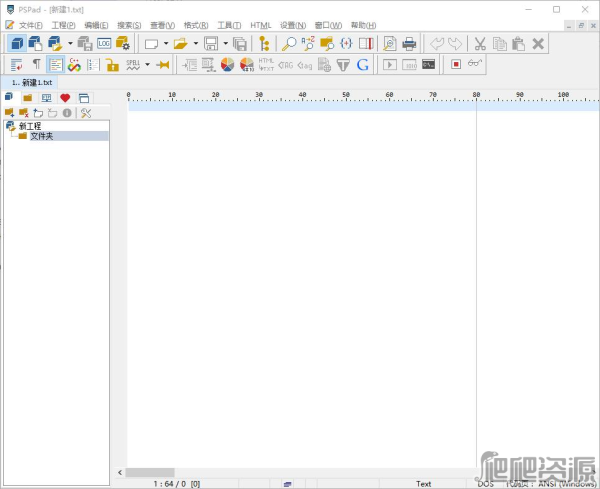Click the open file folder icon

[x=180, y=44]
